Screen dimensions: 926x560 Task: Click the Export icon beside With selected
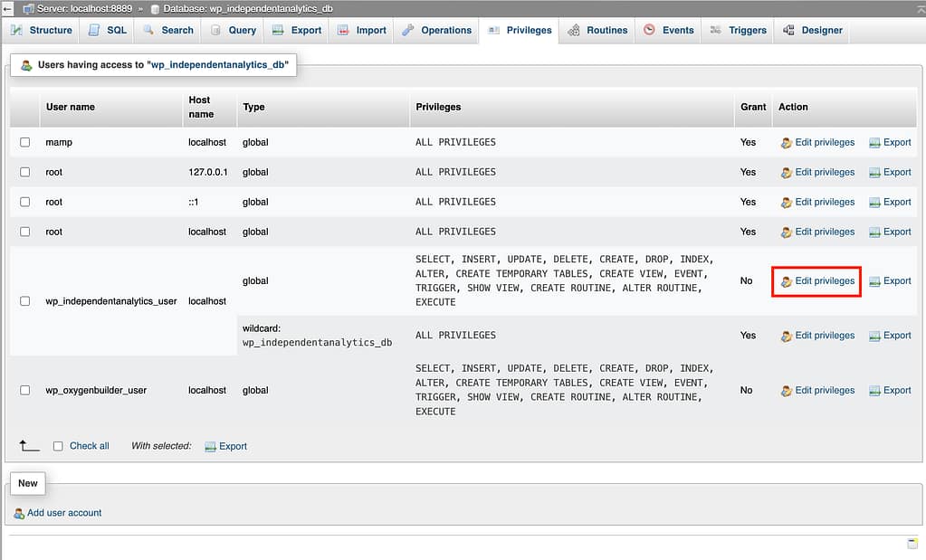pyautogui.click(x=211, y=447)
